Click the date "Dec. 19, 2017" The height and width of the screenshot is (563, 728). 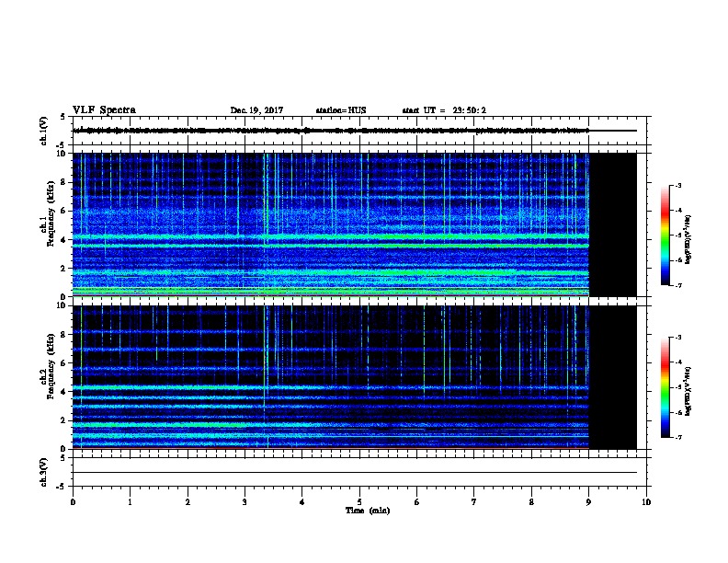256,110
